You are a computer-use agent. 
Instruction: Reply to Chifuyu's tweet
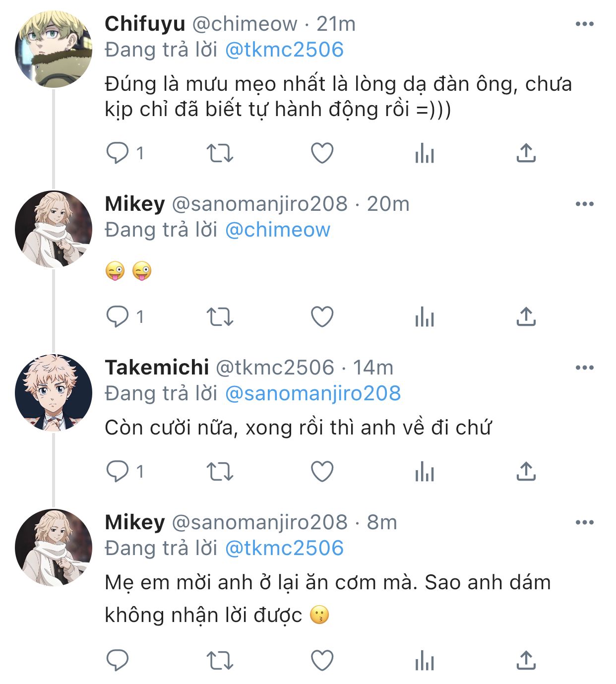click(118, 153)
